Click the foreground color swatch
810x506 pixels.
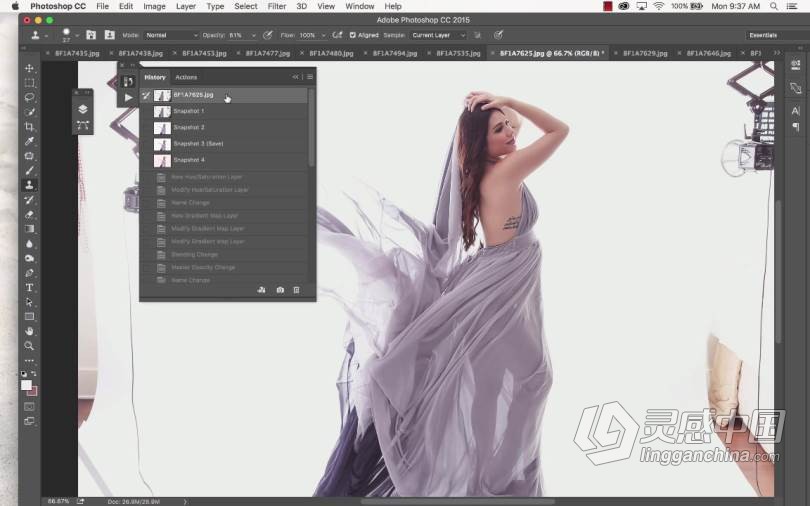point(26,385)
